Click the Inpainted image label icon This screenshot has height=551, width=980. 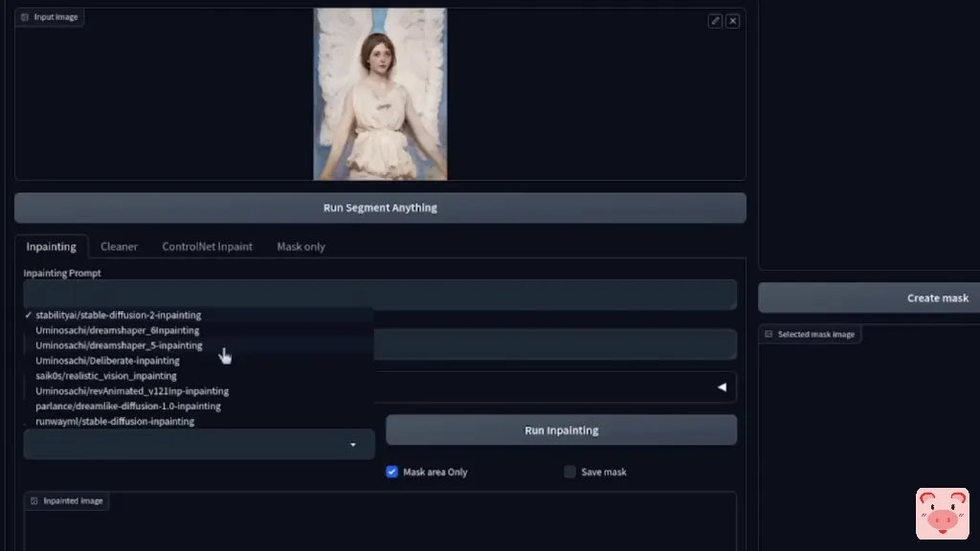(34, 501)
